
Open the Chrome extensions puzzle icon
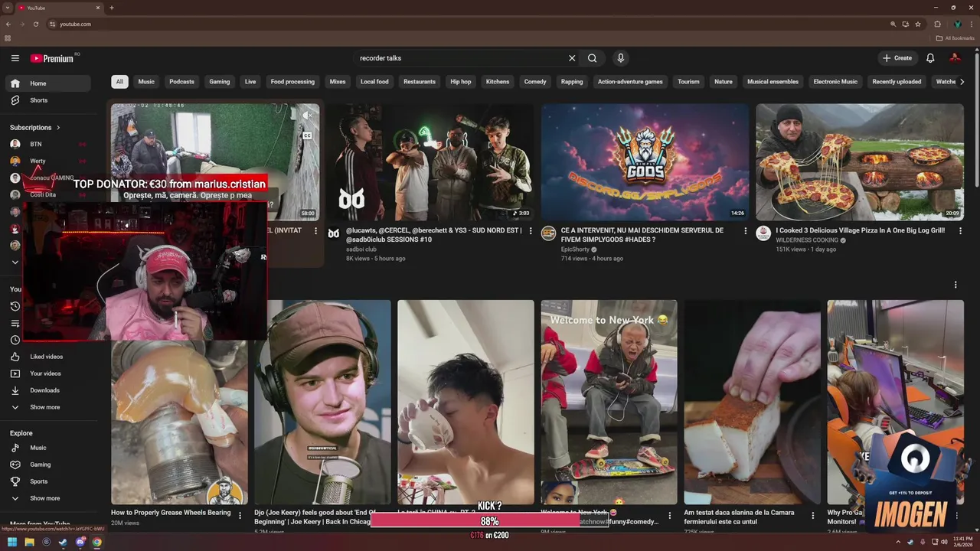(x=938, y=24)
